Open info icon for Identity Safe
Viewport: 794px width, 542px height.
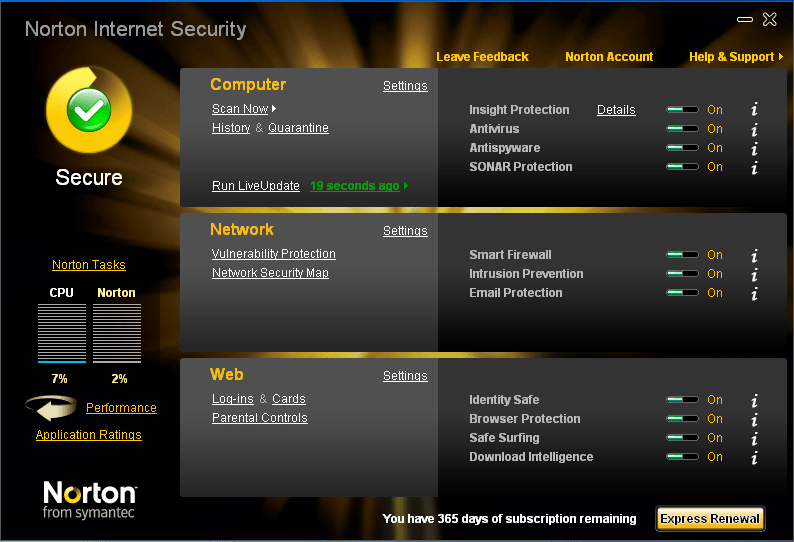tap(754, 400)
